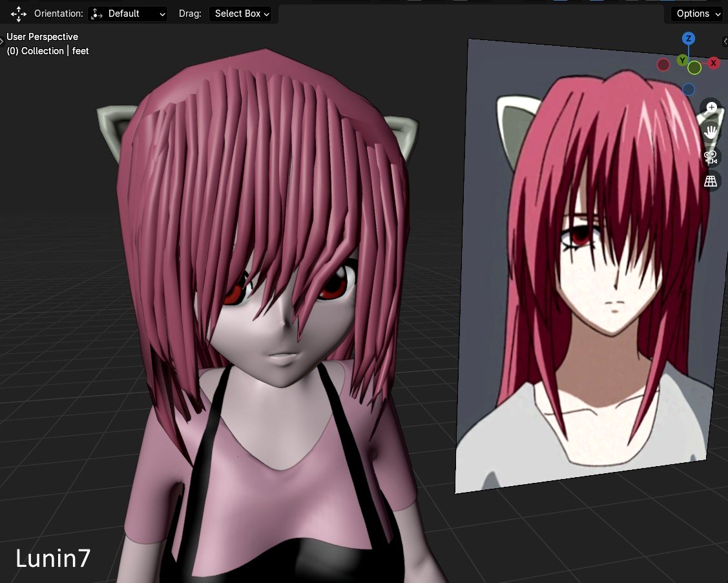
Task: Click the zoom magnifier viewport icon
Action: 711,107
